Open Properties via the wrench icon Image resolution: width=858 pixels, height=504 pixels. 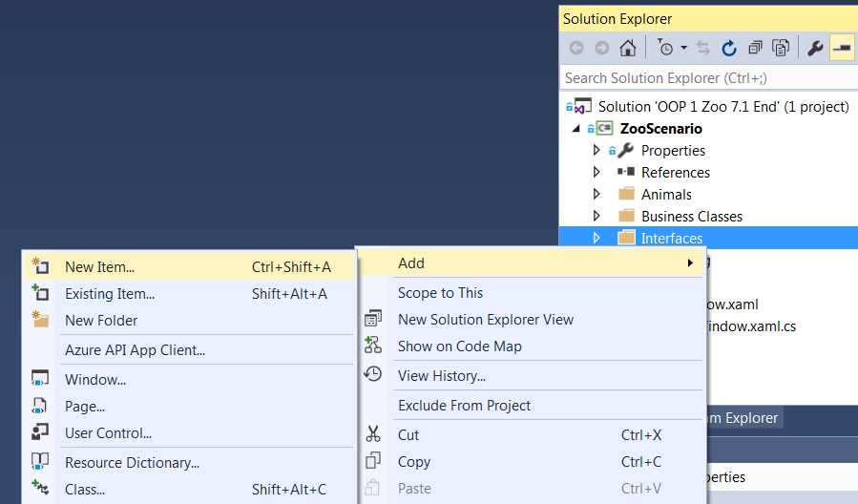815,48
